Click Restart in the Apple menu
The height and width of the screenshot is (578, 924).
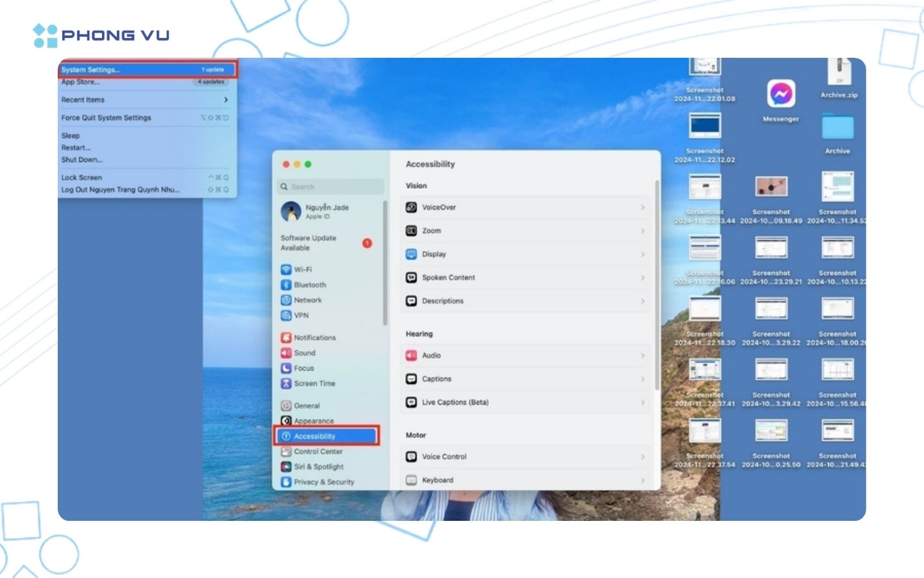76,148
